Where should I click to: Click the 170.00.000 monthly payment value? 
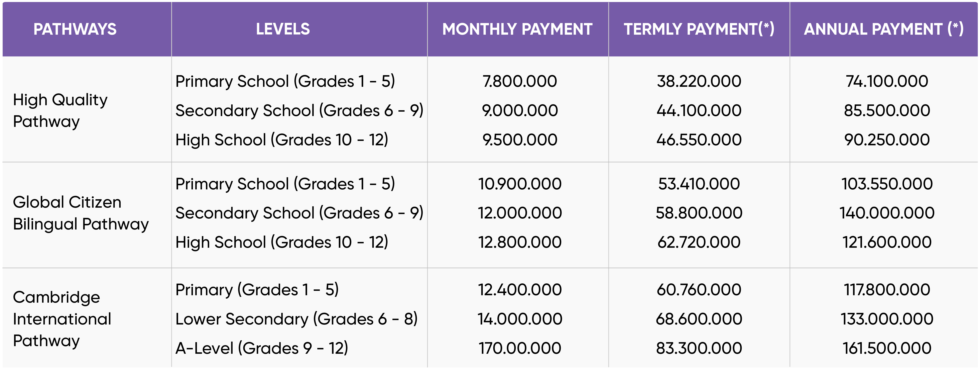[520, 348]
